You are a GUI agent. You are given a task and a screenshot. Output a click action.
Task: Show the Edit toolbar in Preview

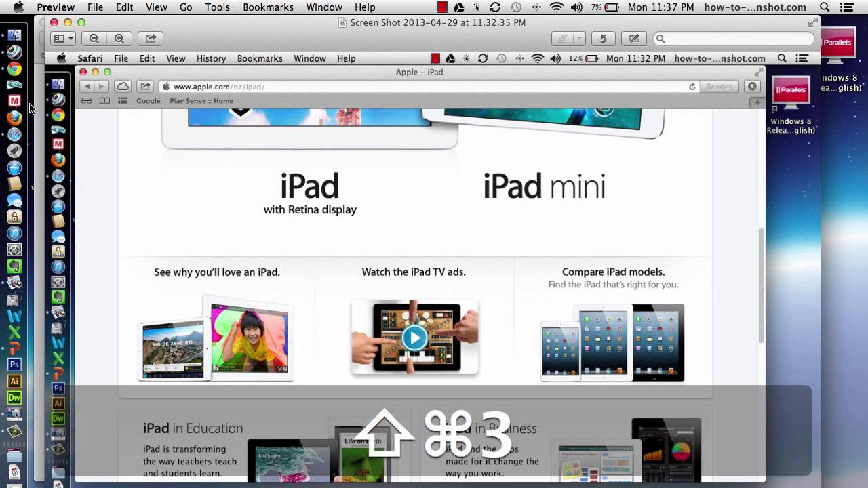[634, 39]
